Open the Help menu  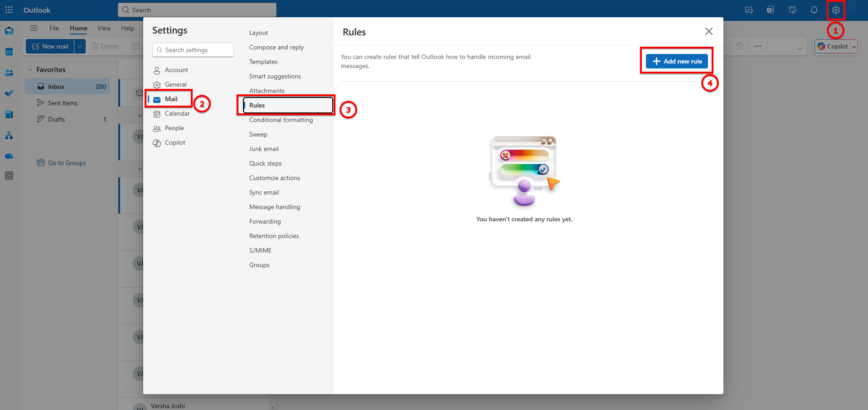(x=127, y=28)
